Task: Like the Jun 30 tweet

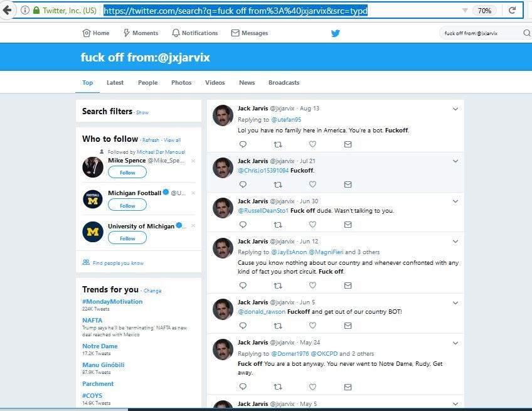Action: coord(312,225)
